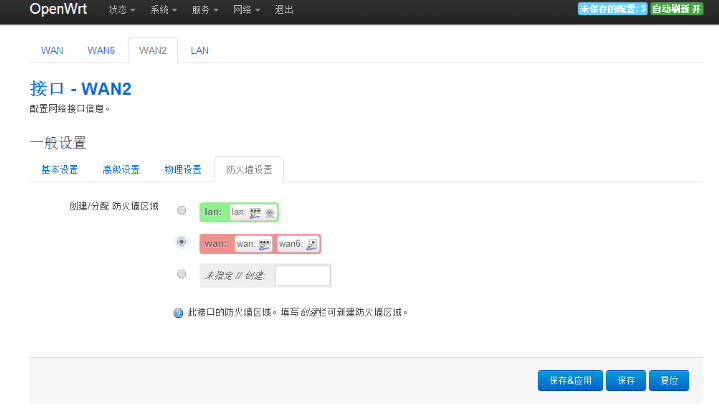
Task: Click the 复位 reset button
Action: (x=669, y=380)
